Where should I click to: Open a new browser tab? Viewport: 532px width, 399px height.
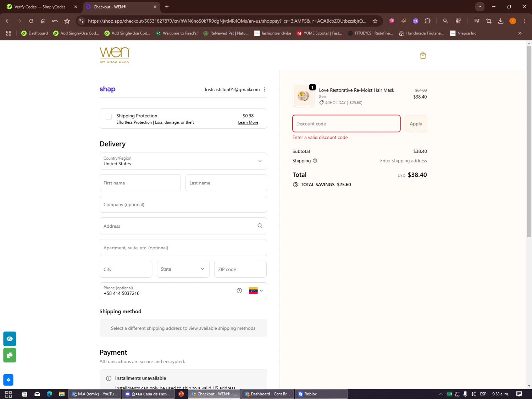167,7
